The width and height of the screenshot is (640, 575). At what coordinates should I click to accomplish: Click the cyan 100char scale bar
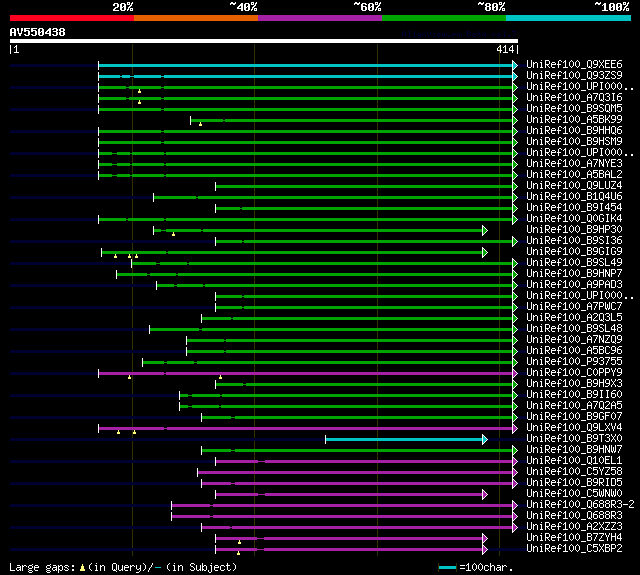(447, 567)
